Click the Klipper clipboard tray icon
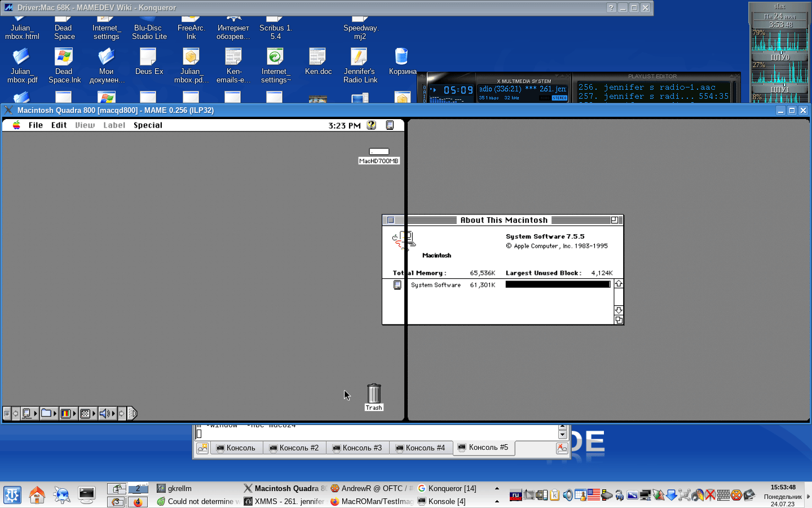812x508 pixels. click(x=554, y=496)
